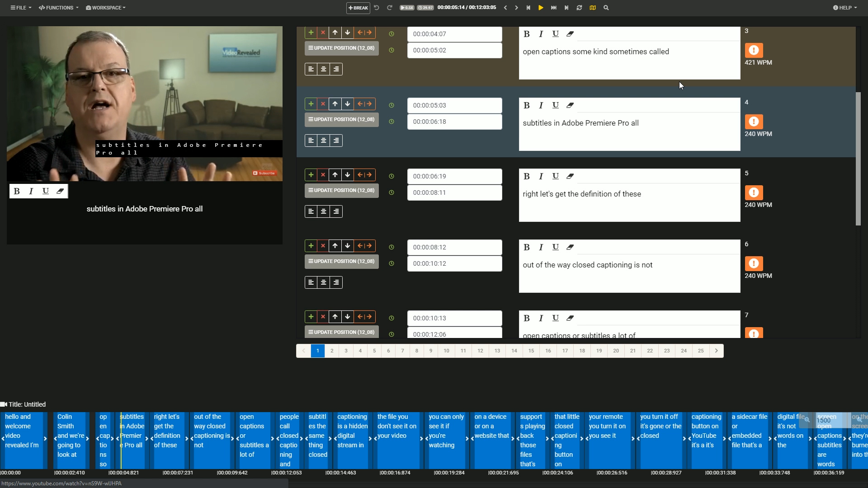Split caption 3 using the orange arrows icon
The image size is (868, 488).
(x=364, y=33)
